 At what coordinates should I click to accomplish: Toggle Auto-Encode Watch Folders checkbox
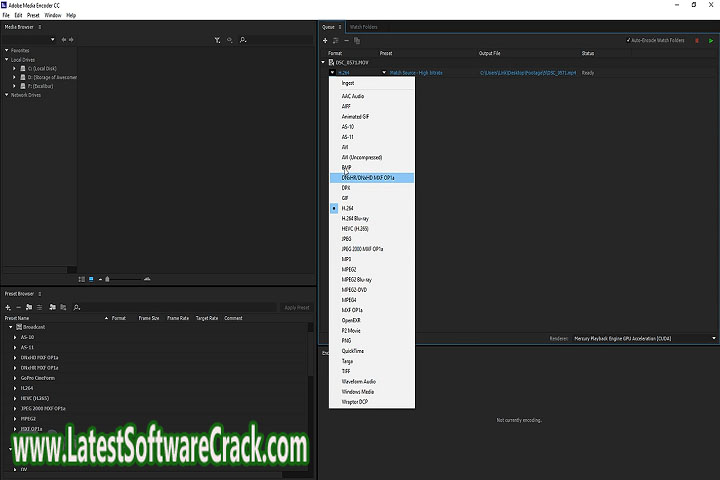628,40
